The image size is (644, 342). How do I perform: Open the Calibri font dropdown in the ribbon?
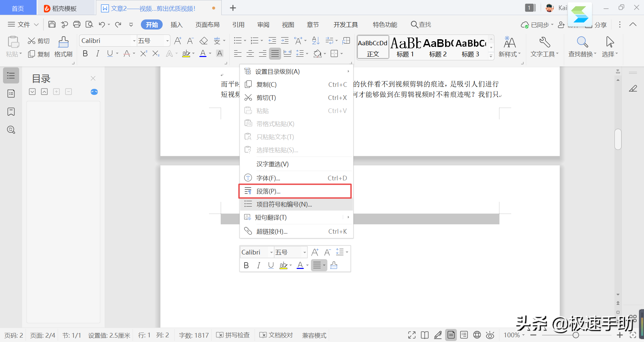pos(134,41)
